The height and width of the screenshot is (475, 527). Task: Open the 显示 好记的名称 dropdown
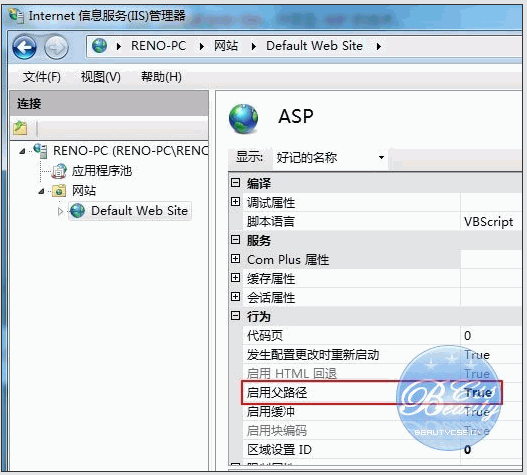330,157
